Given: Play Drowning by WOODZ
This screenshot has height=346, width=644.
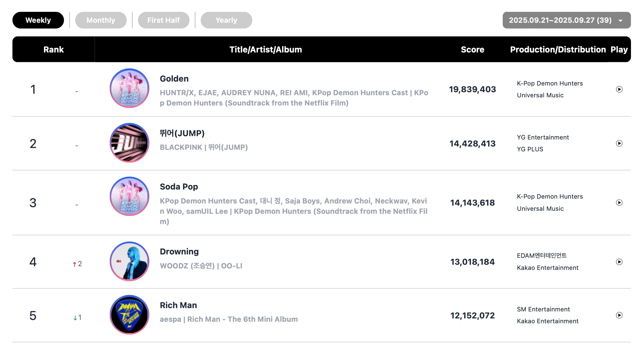Looking at the screenshot, I should click(x=619, y=262).
